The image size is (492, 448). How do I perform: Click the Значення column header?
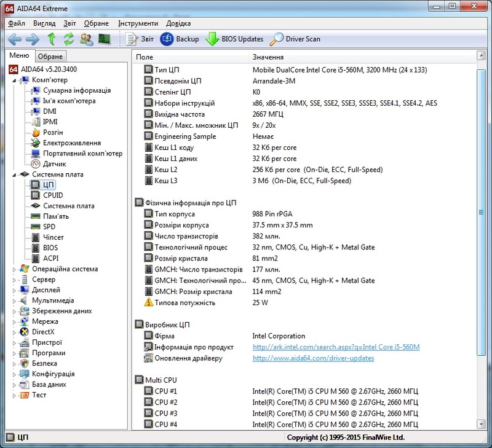pyautogui.click(x=362, y=57)
